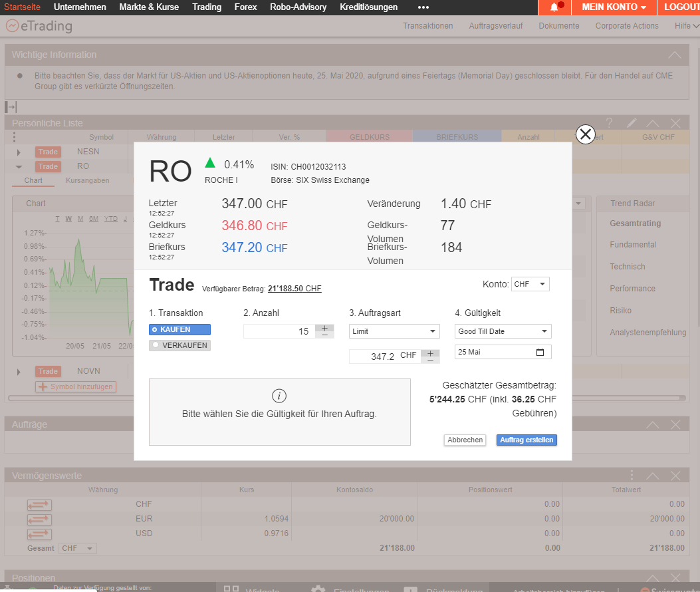Open Vermögenswerte options dots
700x592 pixels.
click(x=632, y=475)
